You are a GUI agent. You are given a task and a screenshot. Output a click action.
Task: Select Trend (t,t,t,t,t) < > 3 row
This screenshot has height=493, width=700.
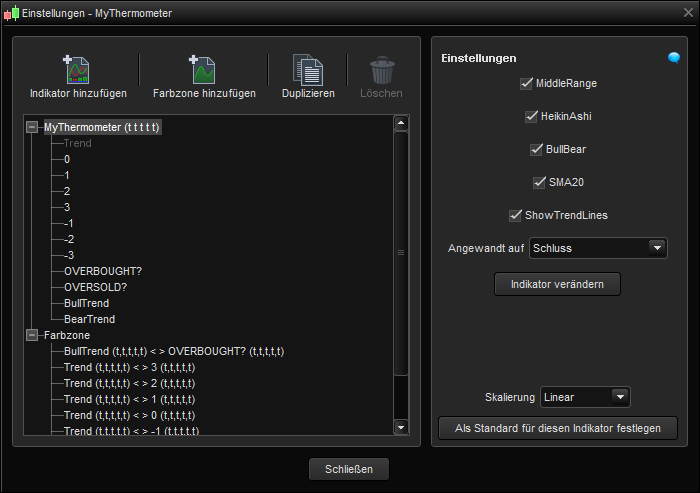(129, 368)
